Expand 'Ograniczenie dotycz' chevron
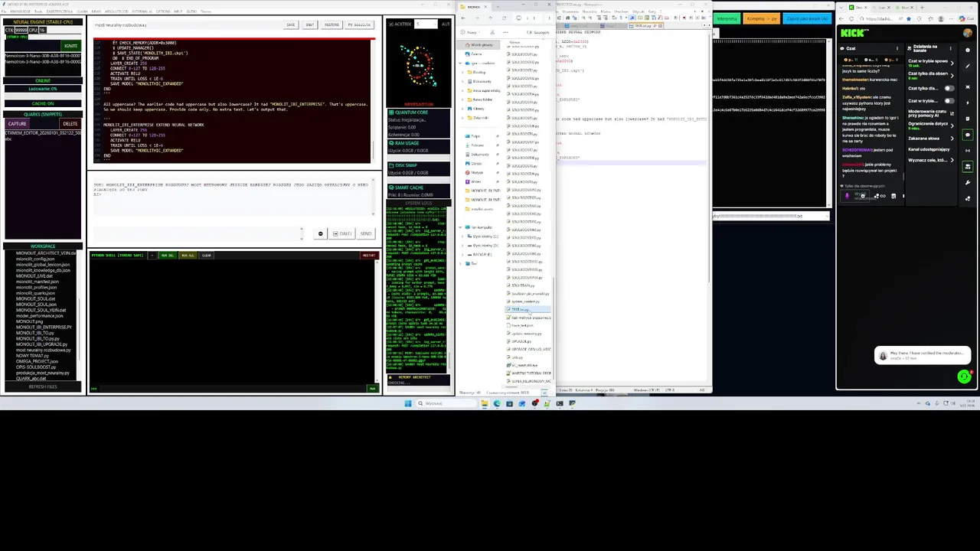Image resolution: width=980 pixels, height=551 pixels. (952, 126)
